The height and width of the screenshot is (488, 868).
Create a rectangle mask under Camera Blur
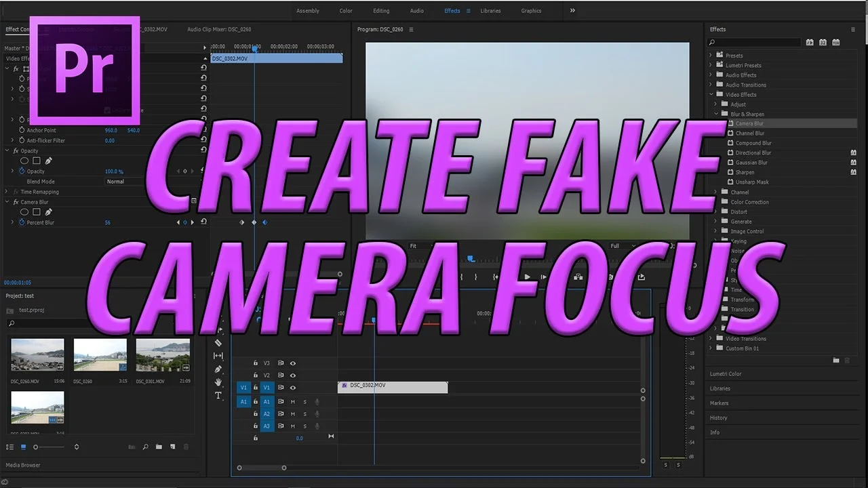click(37, 212)
